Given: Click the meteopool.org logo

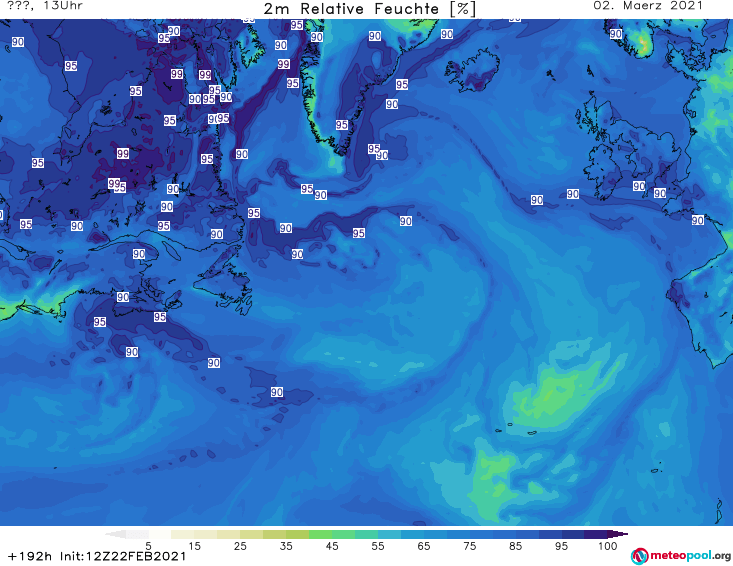Looking at the screenshot, I should 681,556.
